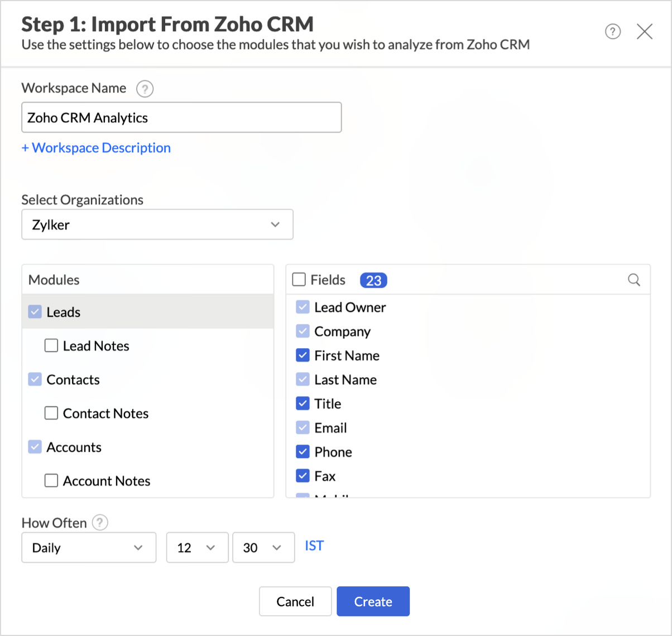672x636 pixels.
Task: Select the Leads module
Action: click(64, 312)
